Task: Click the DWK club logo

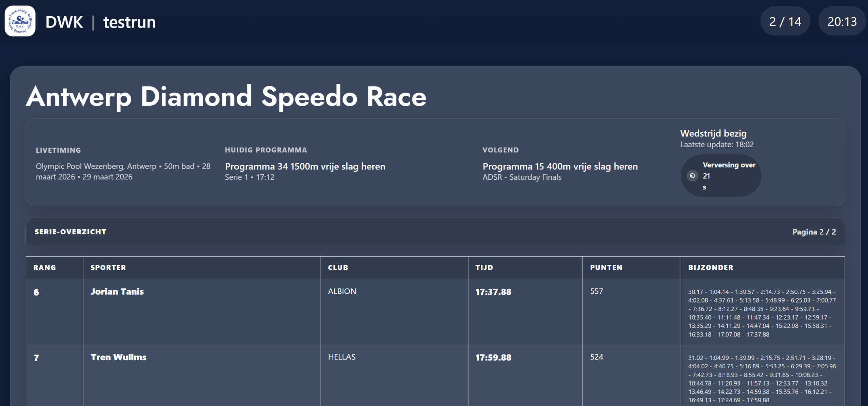Action: (x=20, y=21)
